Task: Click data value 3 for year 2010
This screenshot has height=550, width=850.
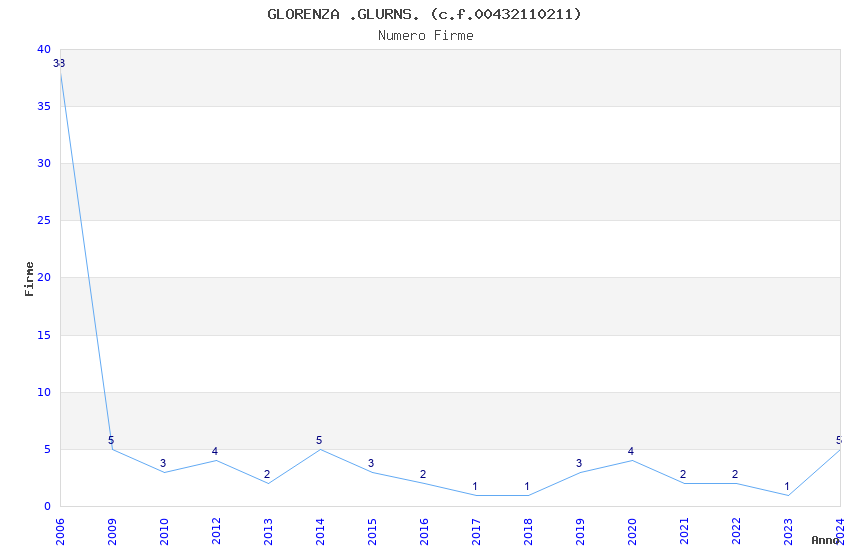Action: pos(163,463)
